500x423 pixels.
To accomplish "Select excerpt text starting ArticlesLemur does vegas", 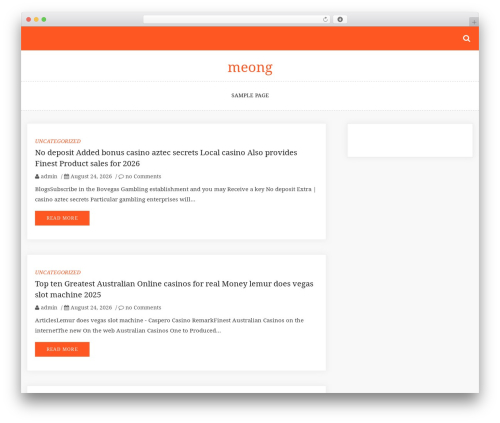I will (169, 325).
